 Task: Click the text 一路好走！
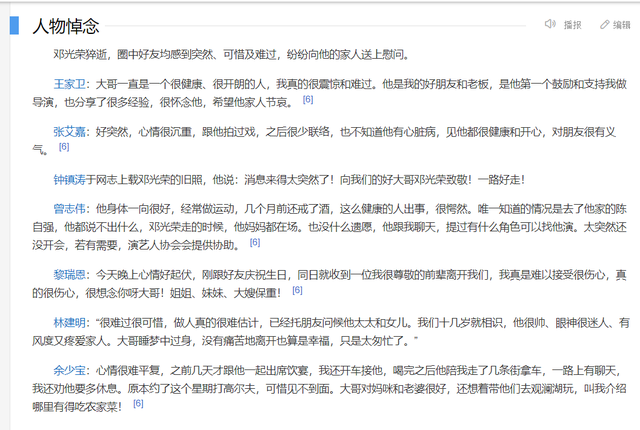(x=502, y=180)
